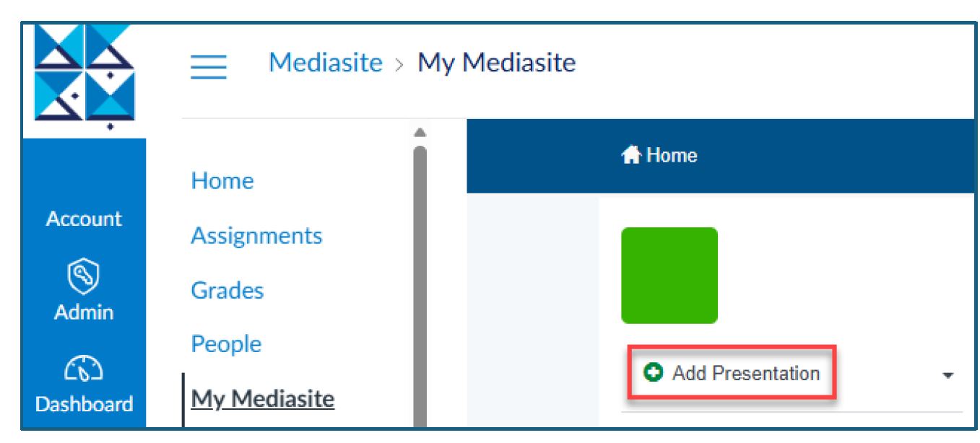
Task: Click the house icon in the blue bar
Action: point(633,155)
